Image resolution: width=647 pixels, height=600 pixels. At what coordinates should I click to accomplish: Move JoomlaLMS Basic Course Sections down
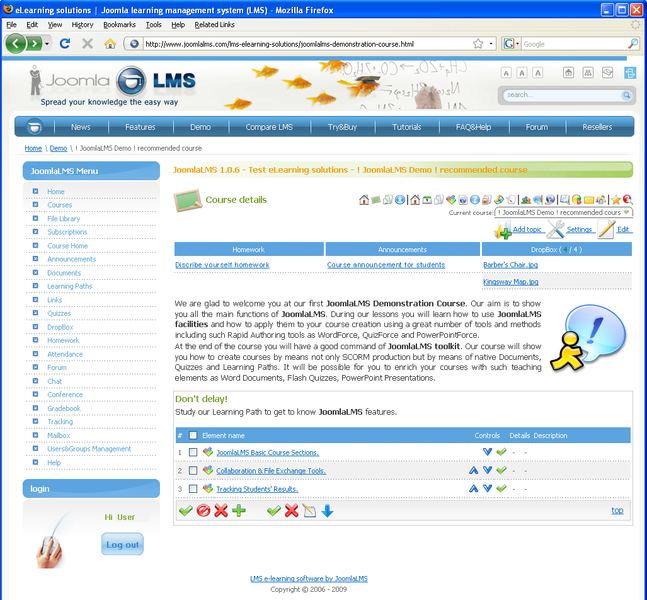pos(487,452)
